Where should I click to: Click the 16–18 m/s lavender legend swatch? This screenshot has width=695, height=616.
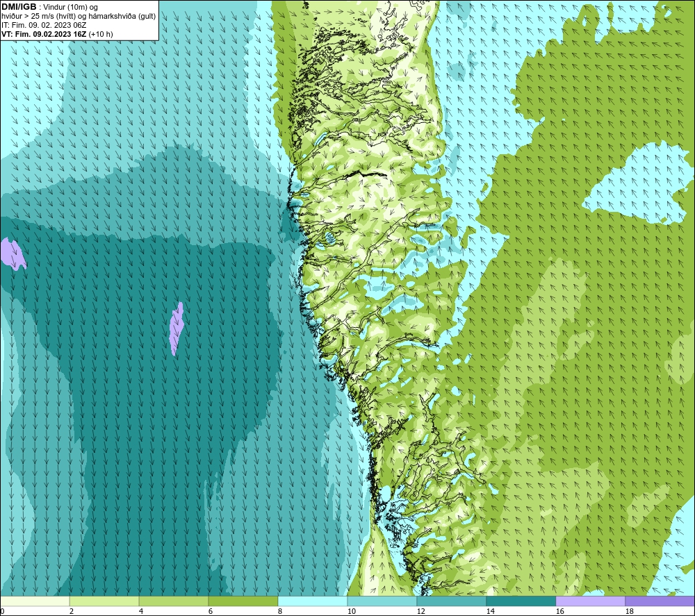click(x=590, y=601)
